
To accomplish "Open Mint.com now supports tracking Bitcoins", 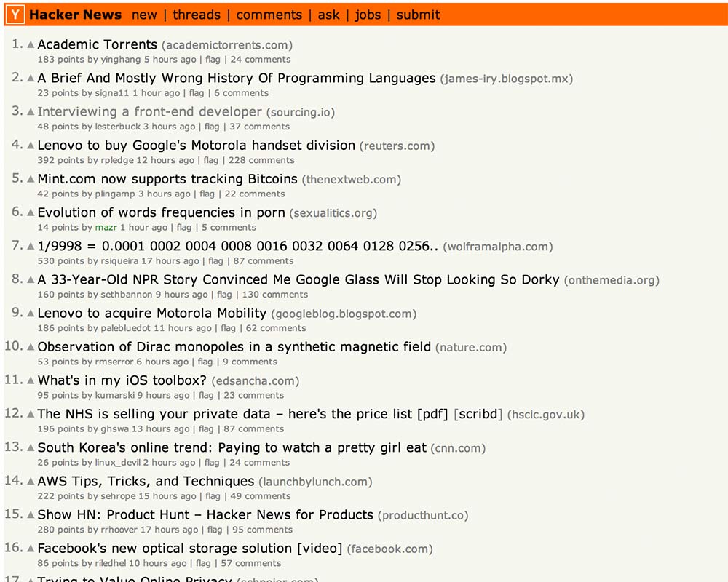I will click(x=167, y=179).
